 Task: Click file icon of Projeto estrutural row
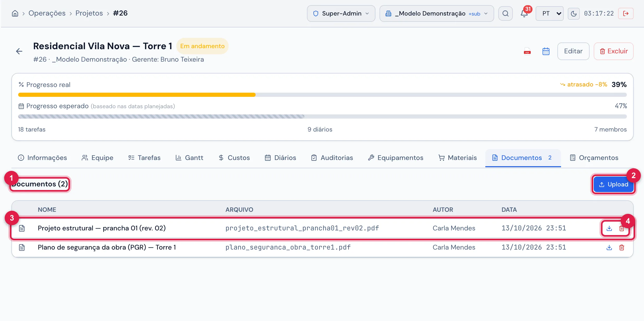(x=22, y=228)
